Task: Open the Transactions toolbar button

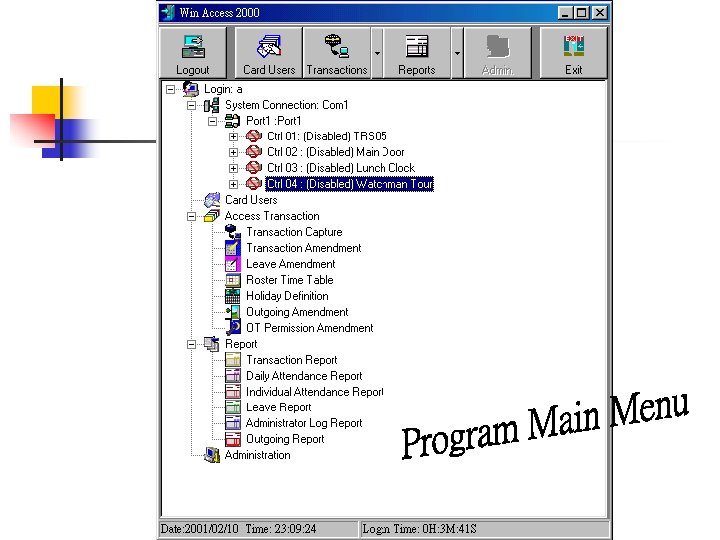Action: pyautogui.click(x=337, y=53)
